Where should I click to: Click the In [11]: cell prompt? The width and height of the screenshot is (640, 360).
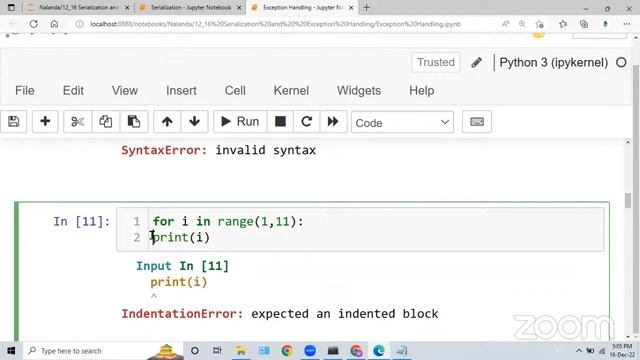point(82,222)
